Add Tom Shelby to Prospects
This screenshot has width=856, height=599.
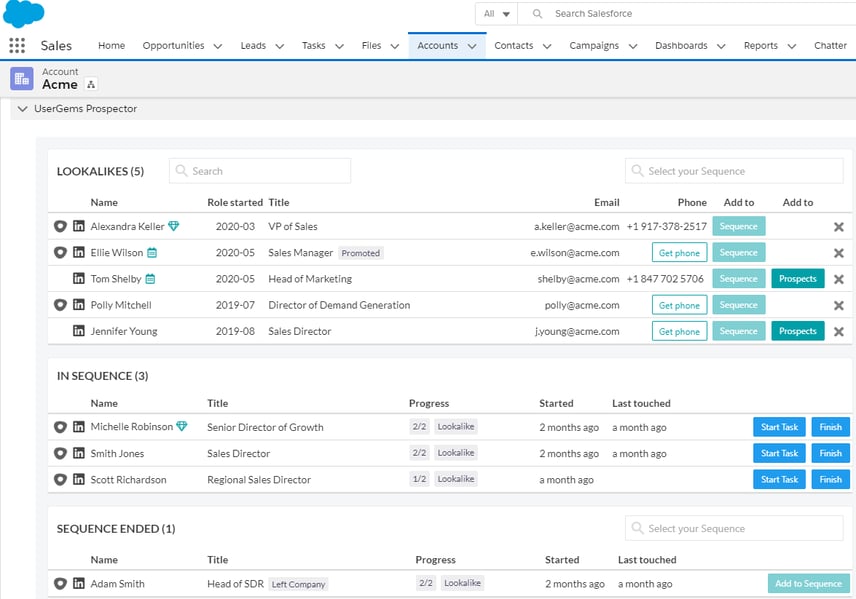(798, 278)
